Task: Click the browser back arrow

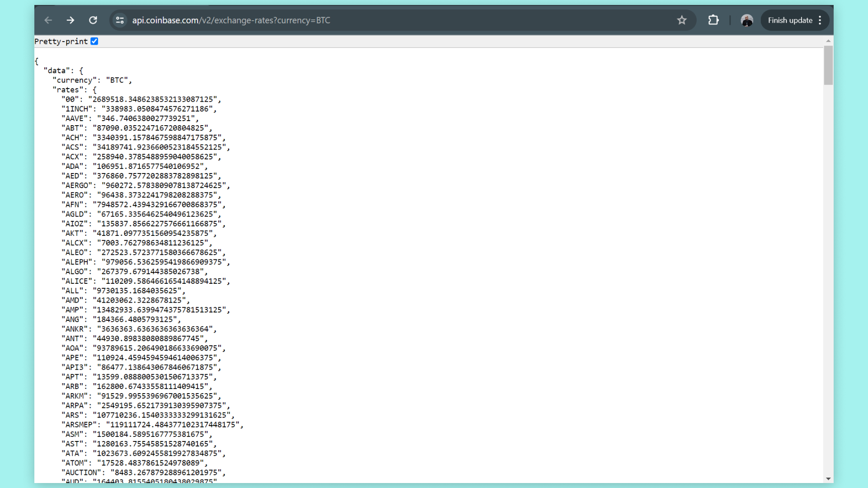Action: click(x=48, y=20)
